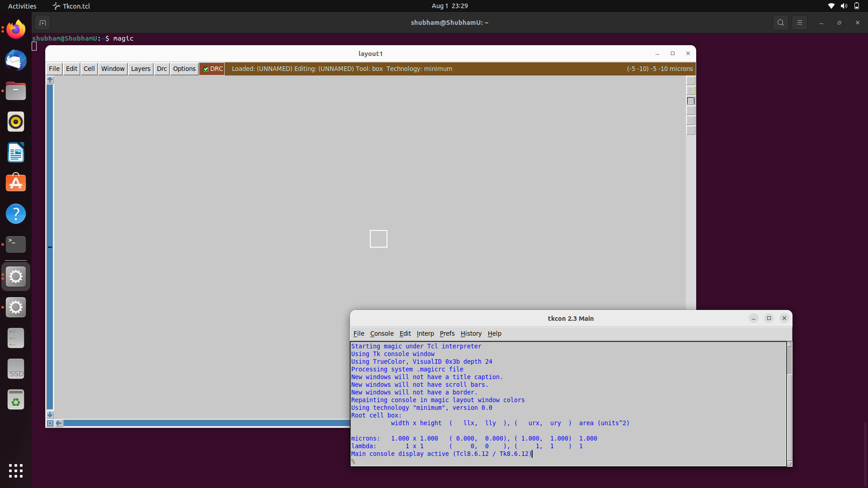868x488 pixels.
Task: Open tkcon Interp menu
Action: [425, 333]
